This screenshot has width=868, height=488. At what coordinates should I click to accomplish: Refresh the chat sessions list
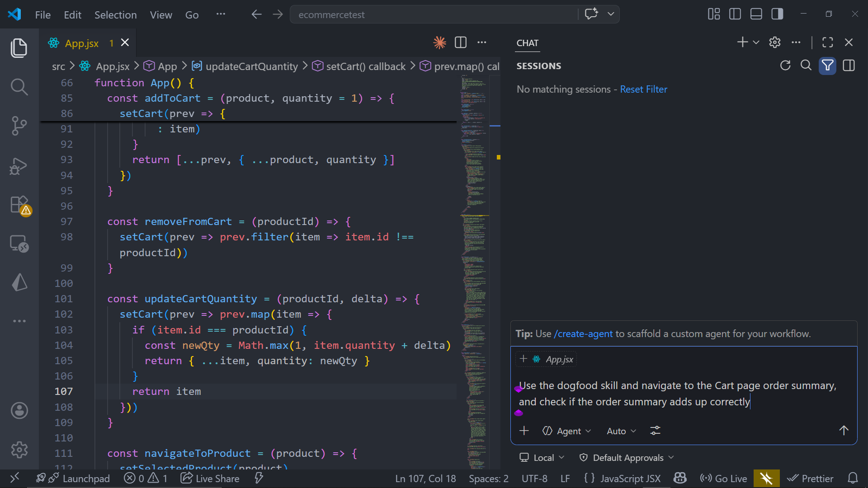pyautogui.click(x=785, y=66)
